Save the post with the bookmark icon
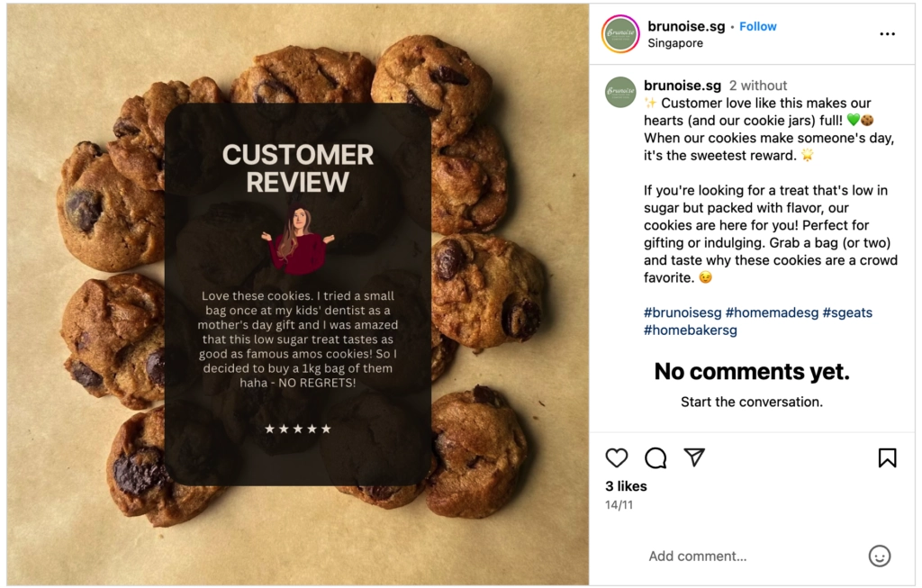922x588 pixels. tap(887, 457)
